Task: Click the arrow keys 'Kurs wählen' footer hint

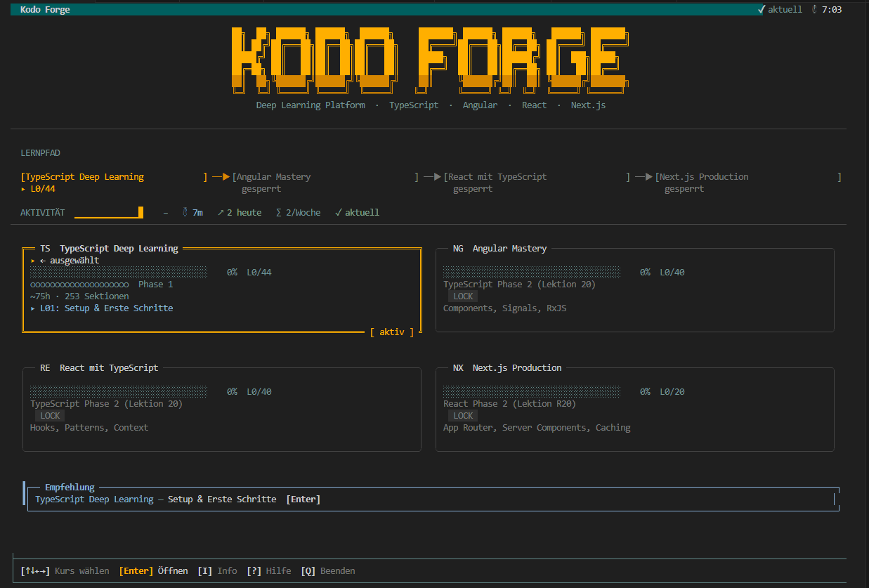Action: [65, 571]
